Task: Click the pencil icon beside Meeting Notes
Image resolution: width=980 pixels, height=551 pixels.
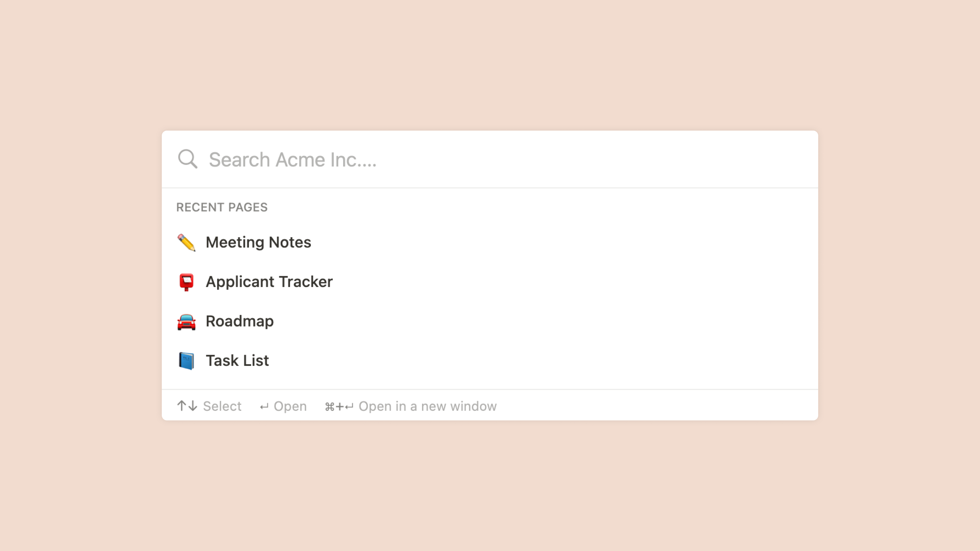Action: 186,242
